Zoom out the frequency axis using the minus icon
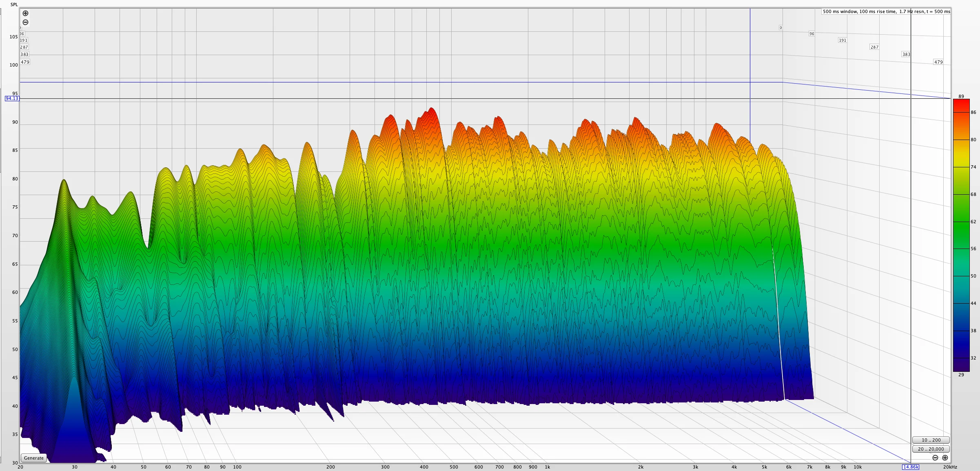Viewport: 980px width, 471px height. (935, 458)
